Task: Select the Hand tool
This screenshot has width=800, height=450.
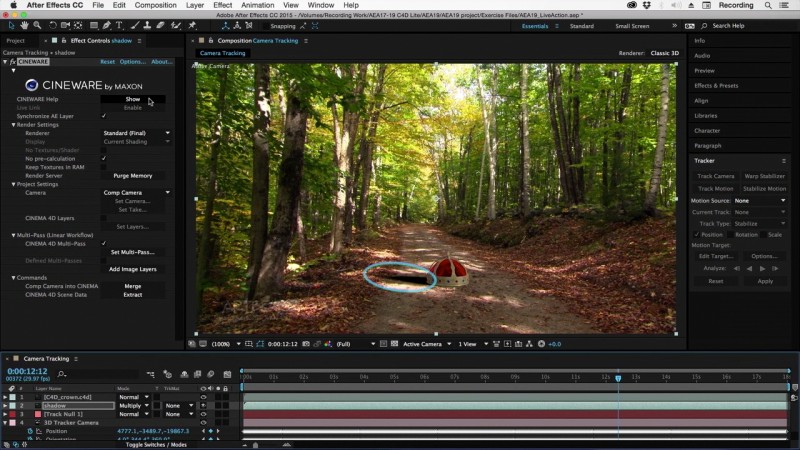Action: [x=24, y=26]
